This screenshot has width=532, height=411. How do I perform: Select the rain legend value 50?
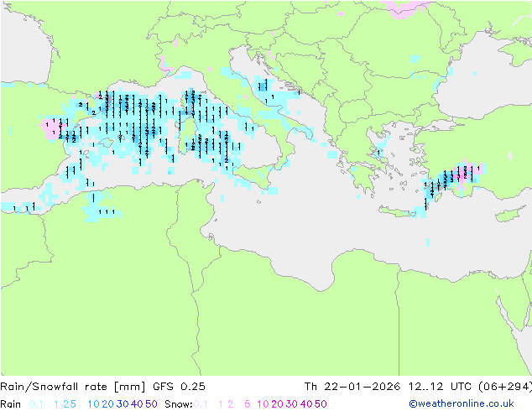click(151, 404)
